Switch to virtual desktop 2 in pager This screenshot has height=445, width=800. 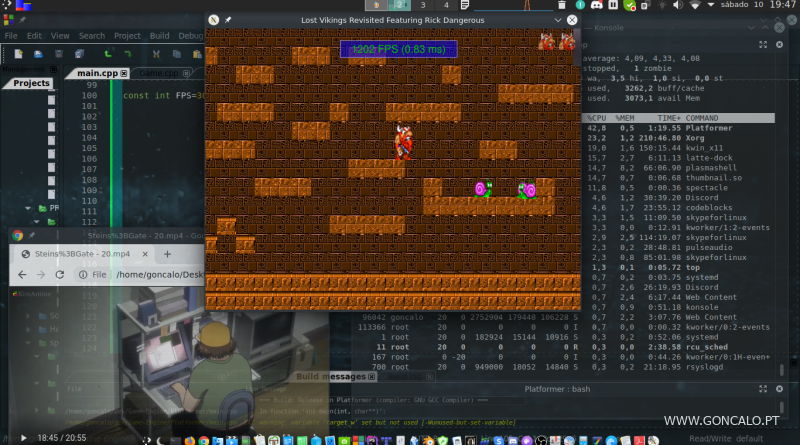[399, 5]
